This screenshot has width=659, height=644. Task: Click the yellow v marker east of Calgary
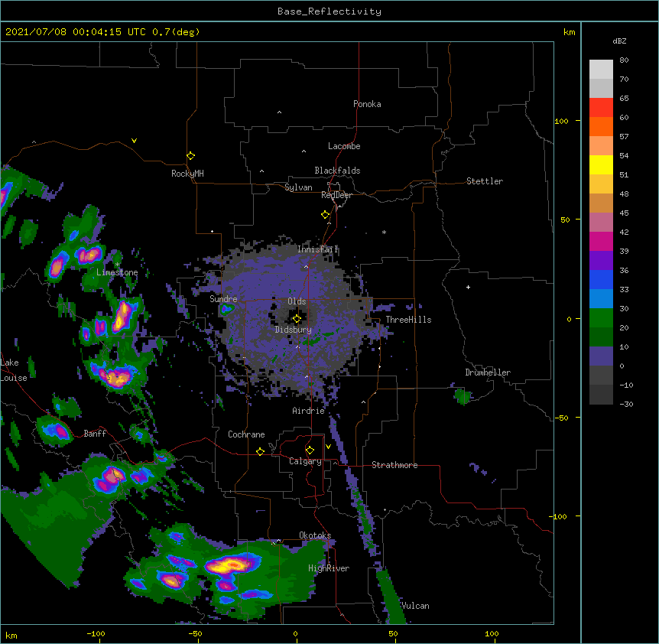(328, 447)
